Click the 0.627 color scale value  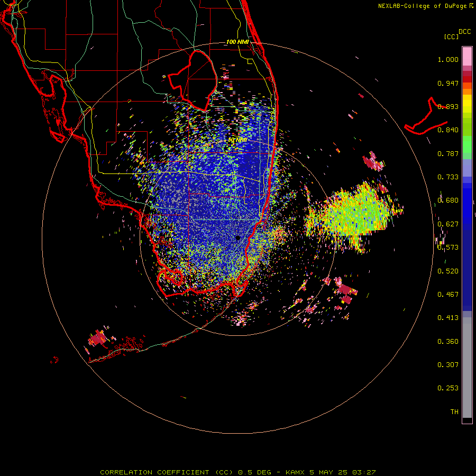448,224
